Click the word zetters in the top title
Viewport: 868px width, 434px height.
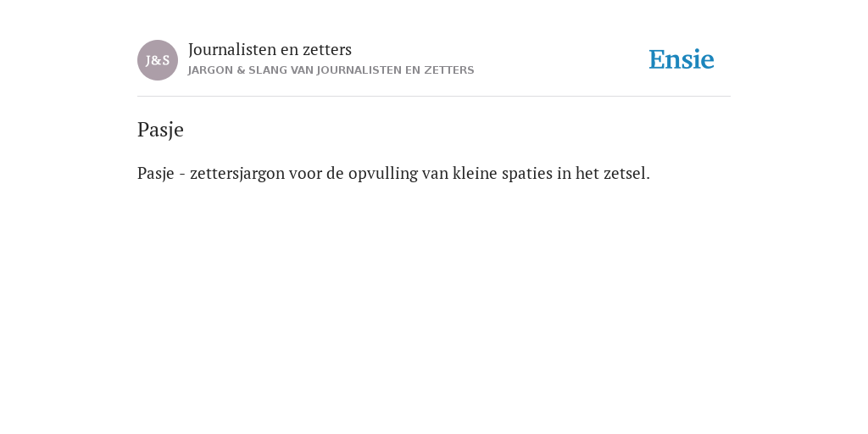[x=327, y=50]
